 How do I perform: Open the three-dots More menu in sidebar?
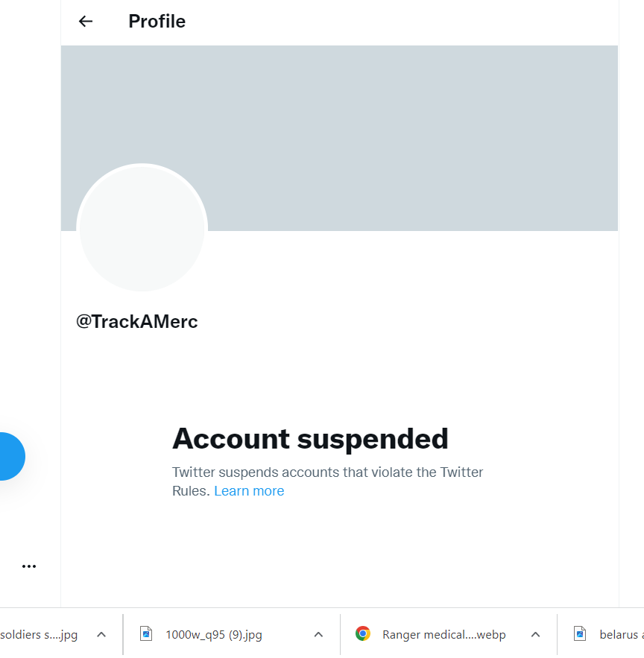pyautogui.click(x=29, y=566)
